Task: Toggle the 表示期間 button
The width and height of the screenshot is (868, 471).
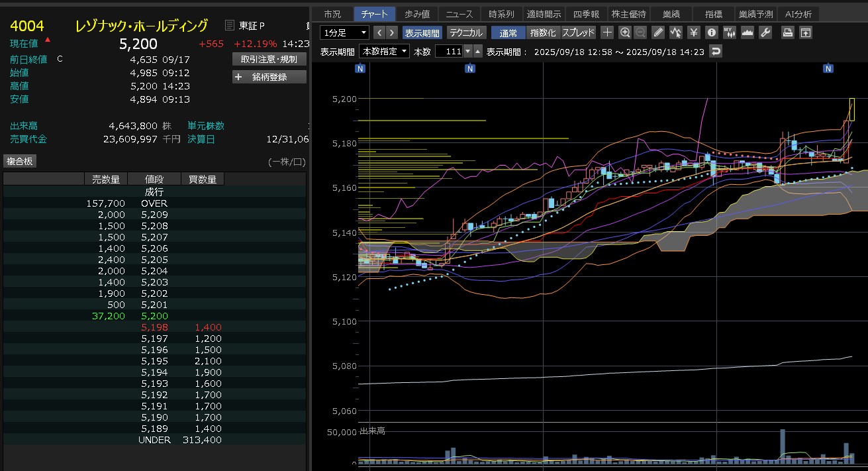Action: (x=422, y=32)
